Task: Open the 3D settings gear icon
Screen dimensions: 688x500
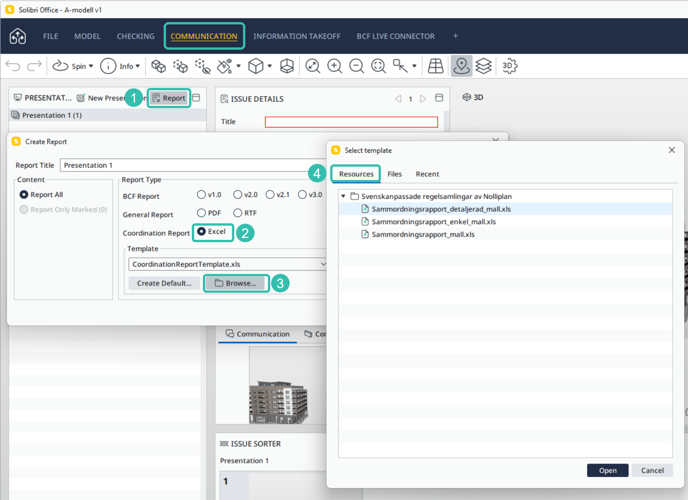Action: click(510, 66)
